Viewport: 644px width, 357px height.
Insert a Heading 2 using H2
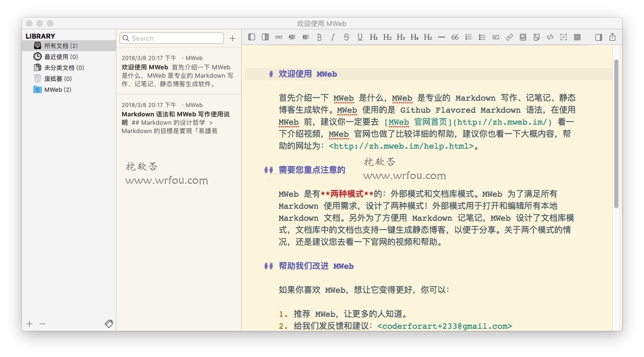click(387, 37)
